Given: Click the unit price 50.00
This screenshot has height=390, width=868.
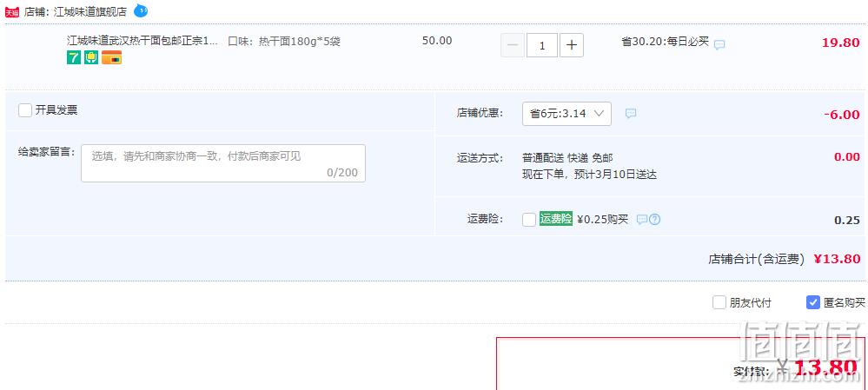Looking at the screenshot, I should point(437,41).
